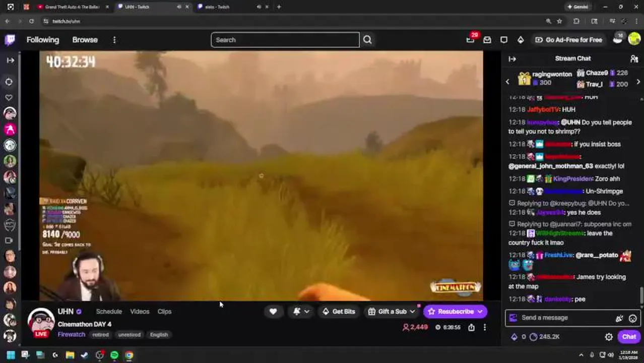Screen dimensions: 644x363
Task: Open the Schedule tab
Action: point(109,312)
